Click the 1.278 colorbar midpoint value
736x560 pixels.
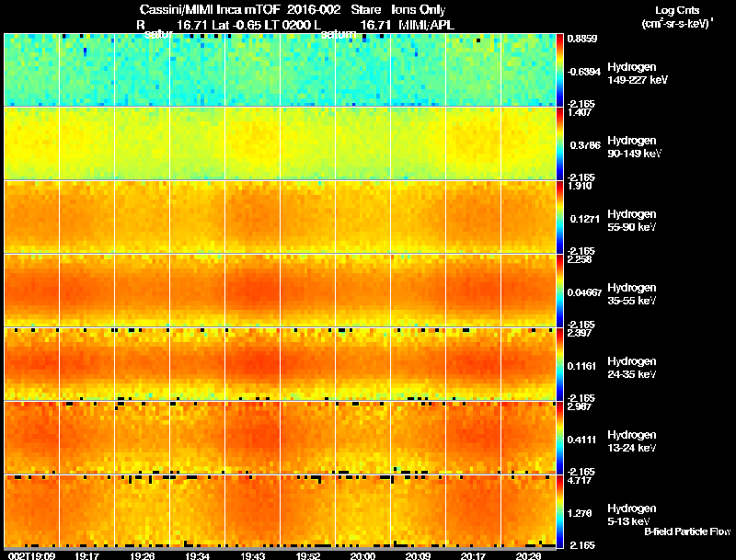(581, 514)
